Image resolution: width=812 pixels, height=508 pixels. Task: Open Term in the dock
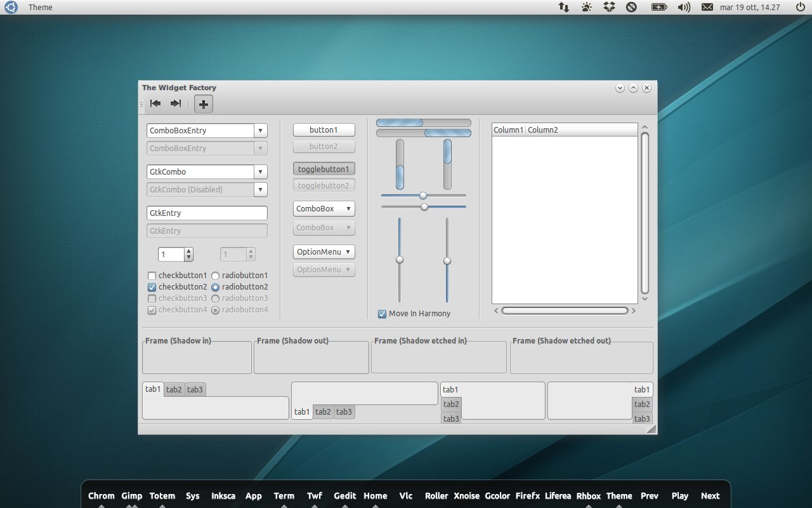(284, 496)
